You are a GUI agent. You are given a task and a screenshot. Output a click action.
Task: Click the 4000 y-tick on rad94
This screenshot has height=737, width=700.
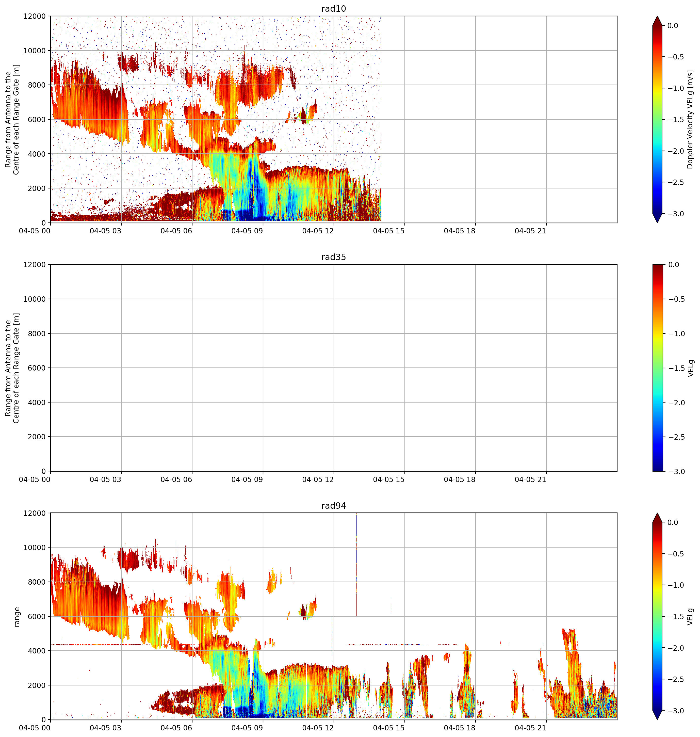pos(37,651)
